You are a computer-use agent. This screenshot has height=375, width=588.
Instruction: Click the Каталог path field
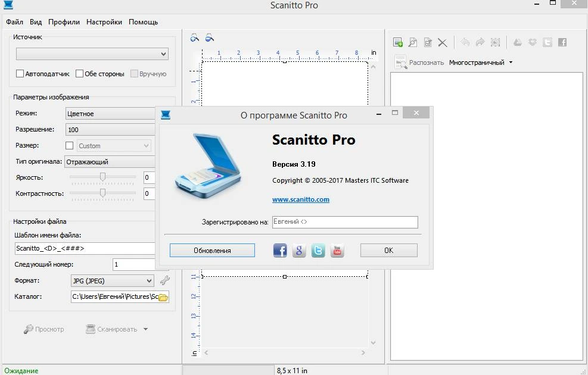[x=115, y=296]
